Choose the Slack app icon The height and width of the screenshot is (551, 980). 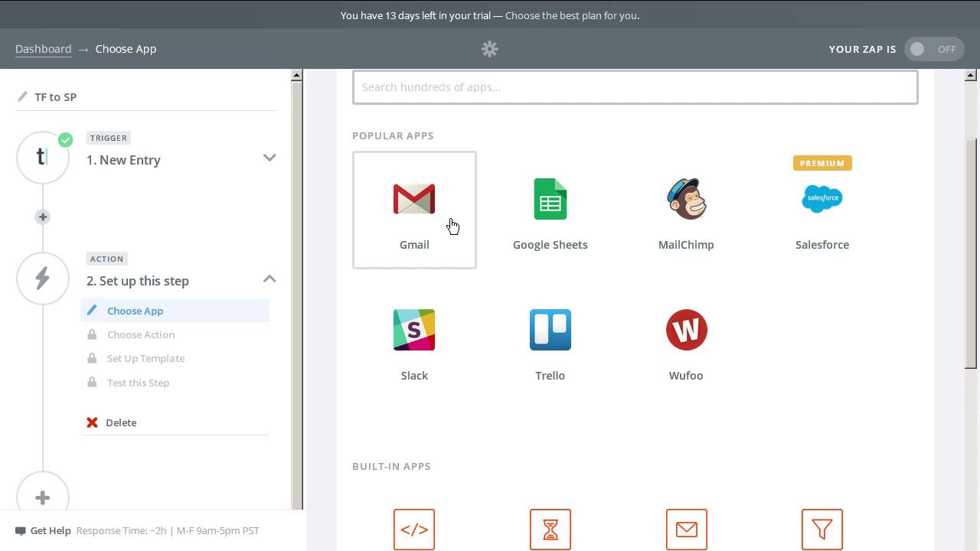(414, 330)
